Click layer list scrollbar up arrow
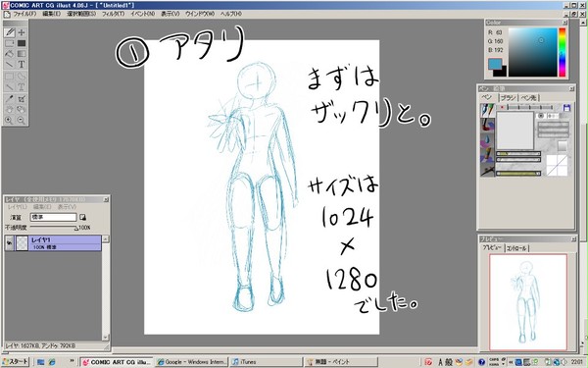The image size is (588, 368). (106, 238)
